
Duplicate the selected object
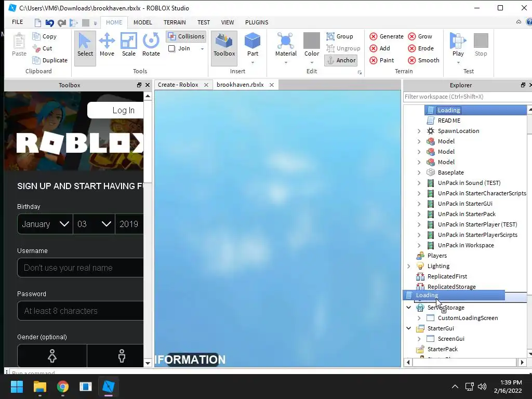click(50, 60)
